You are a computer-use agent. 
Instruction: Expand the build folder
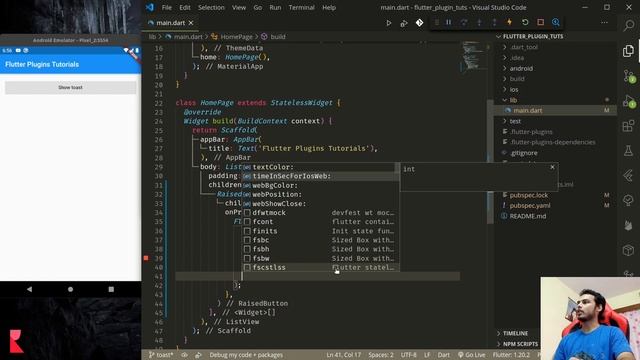click(x=517, y=79)
